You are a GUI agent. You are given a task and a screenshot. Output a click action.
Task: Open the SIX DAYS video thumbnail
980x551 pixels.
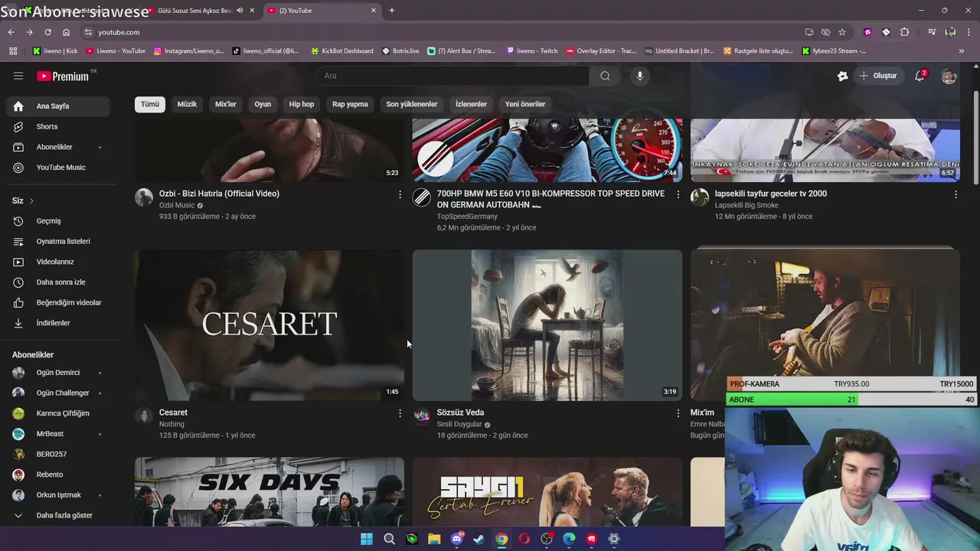point(269,492)
